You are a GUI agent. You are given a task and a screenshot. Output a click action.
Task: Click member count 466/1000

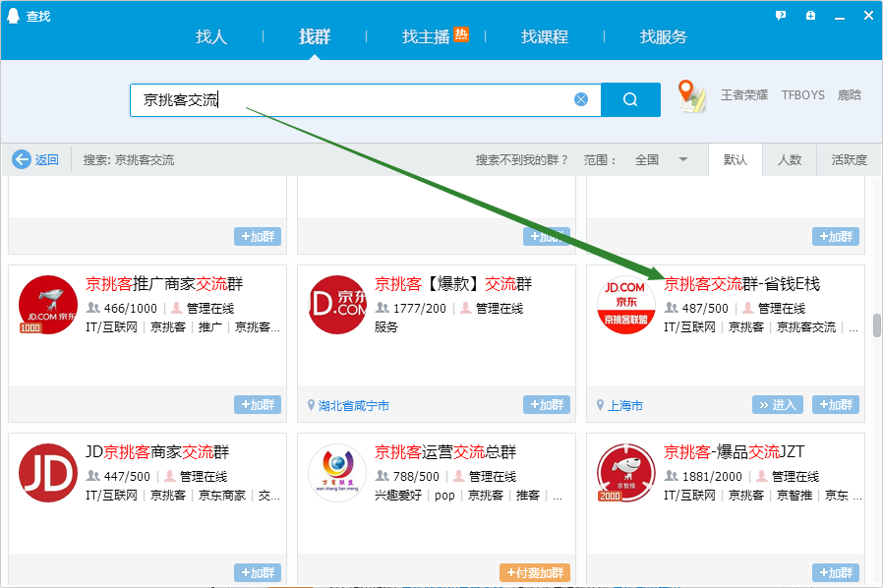[130, 309]
